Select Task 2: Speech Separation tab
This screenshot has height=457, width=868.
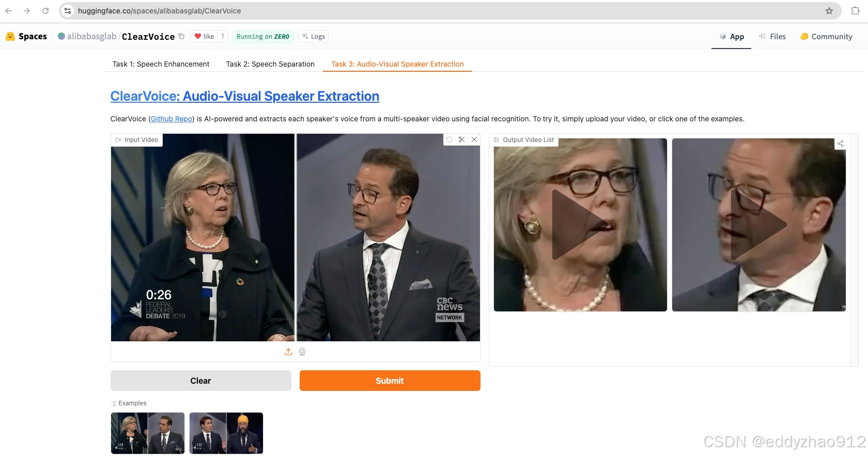tap(270, 64)
